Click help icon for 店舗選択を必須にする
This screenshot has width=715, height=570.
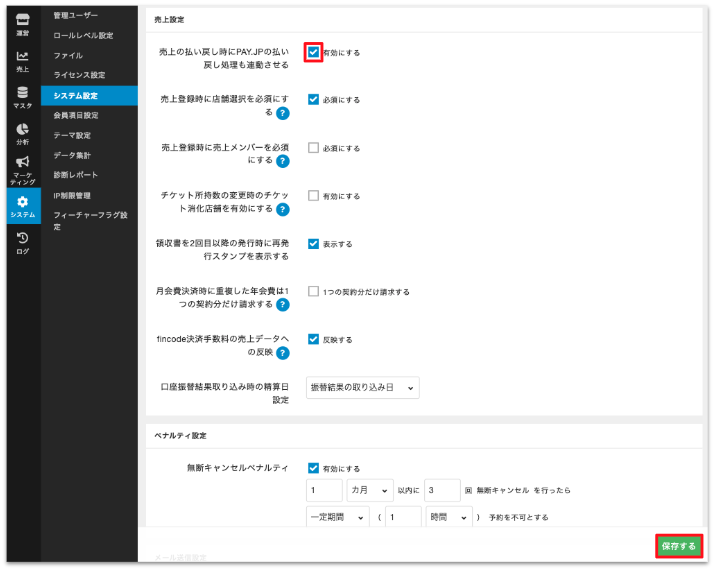(283, 113)
